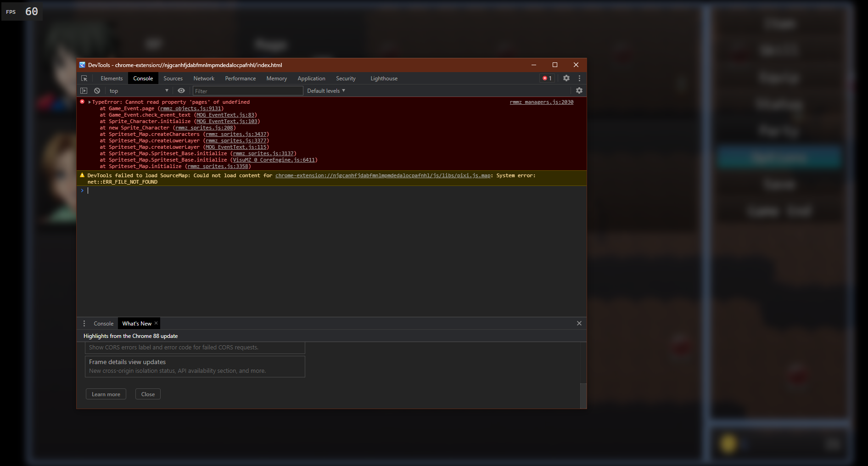Click the What's New panel scrollbar
Image resolution: width=868 pixels, height=466 pixels.
pyautogui.click(x=583, y=396)
